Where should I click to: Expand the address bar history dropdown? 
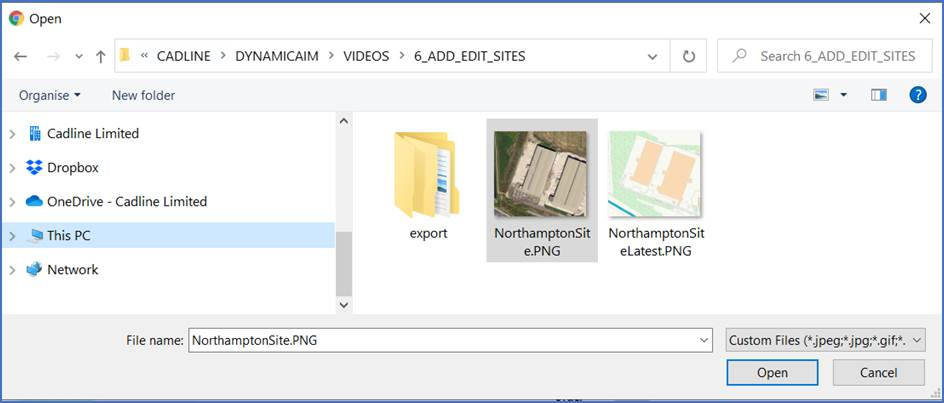(x=652, y=57)
